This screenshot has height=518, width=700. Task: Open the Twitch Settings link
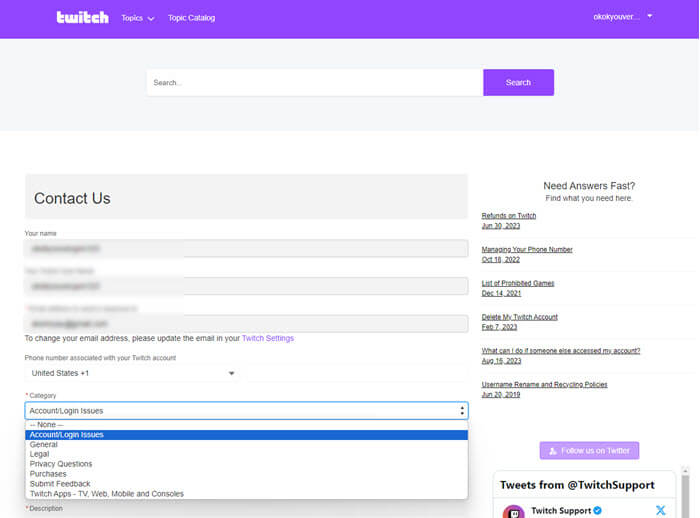(268, 339)
